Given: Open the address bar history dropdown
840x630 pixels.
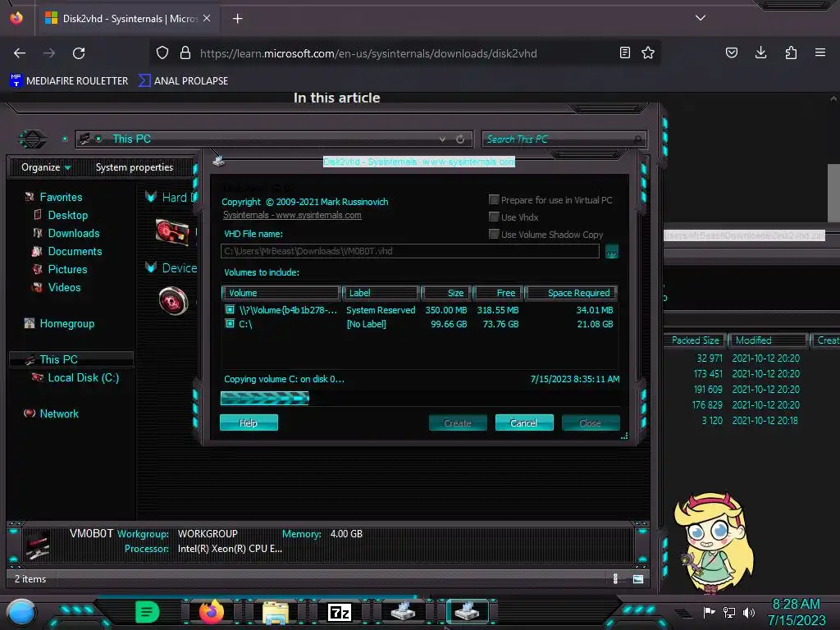Looking at the screenshot, I should [442, 139].
